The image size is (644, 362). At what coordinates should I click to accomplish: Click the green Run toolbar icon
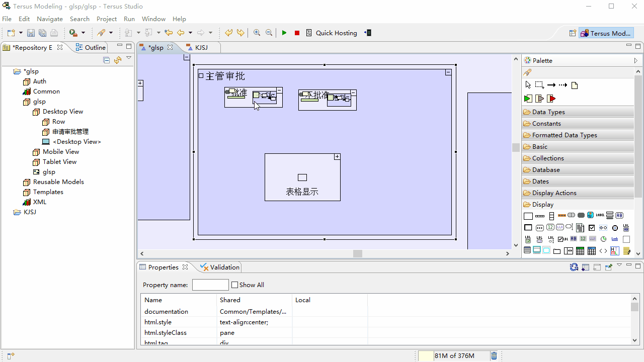coord(284,33)
